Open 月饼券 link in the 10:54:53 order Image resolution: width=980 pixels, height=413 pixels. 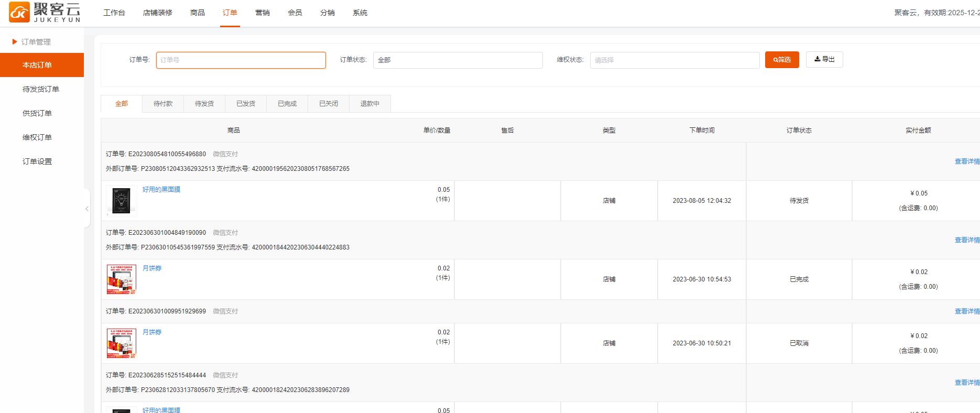(152, 268)
